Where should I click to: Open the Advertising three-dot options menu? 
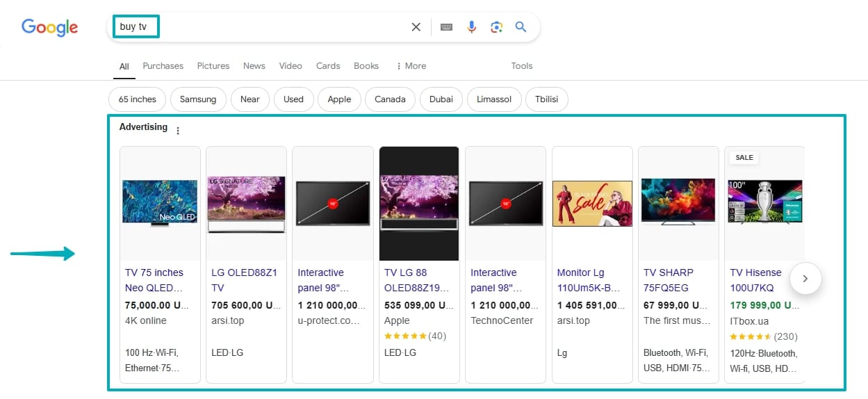(x=178, y=131)
